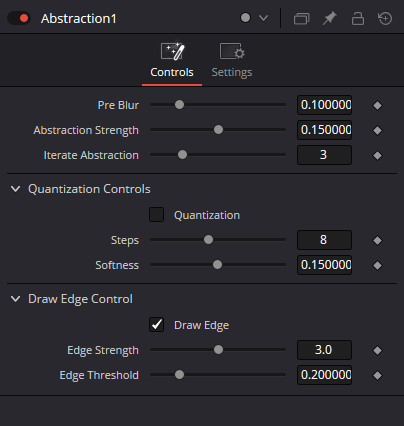Toggle the Abstraction1 node enable switch
404x426 pixels.
19,18
